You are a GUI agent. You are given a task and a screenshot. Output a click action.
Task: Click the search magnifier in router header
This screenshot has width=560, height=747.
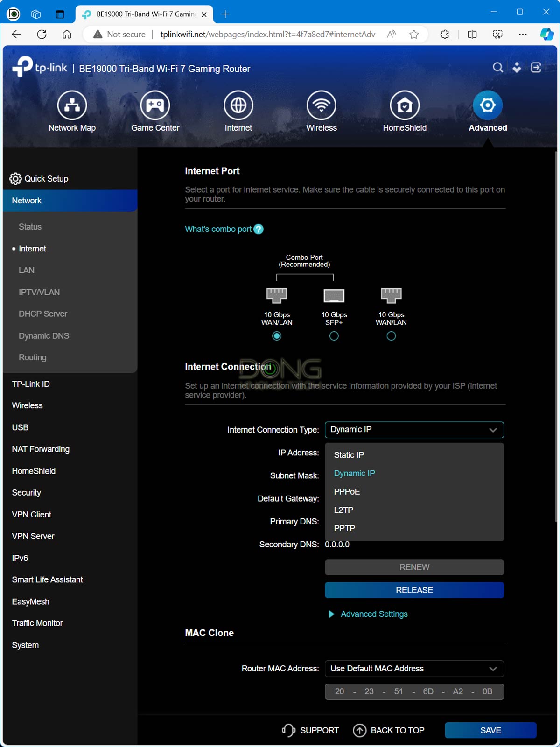click(498, 68)
